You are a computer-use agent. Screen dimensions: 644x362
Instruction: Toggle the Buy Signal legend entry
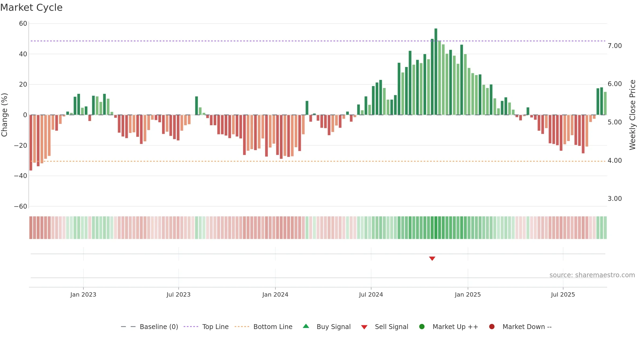click(327, 327)
